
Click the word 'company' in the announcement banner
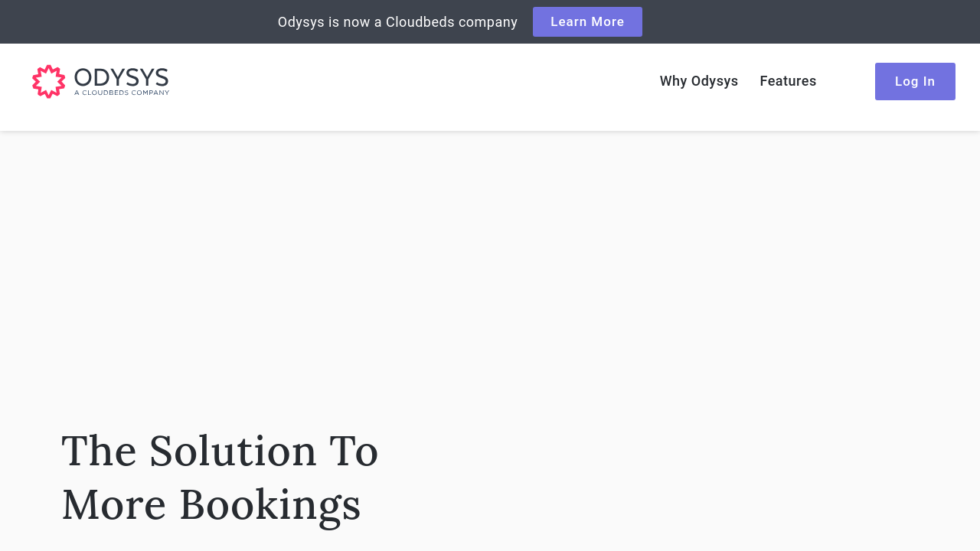coord(488,22)
